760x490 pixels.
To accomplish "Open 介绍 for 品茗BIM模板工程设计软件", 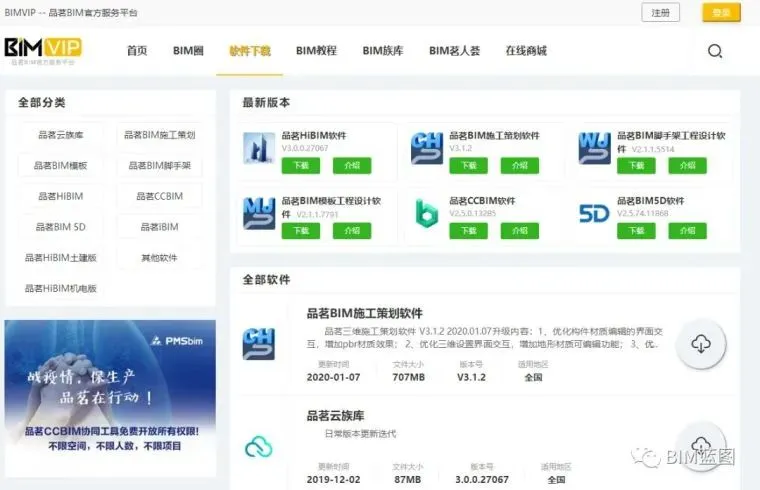I will (x=352, y=231).
